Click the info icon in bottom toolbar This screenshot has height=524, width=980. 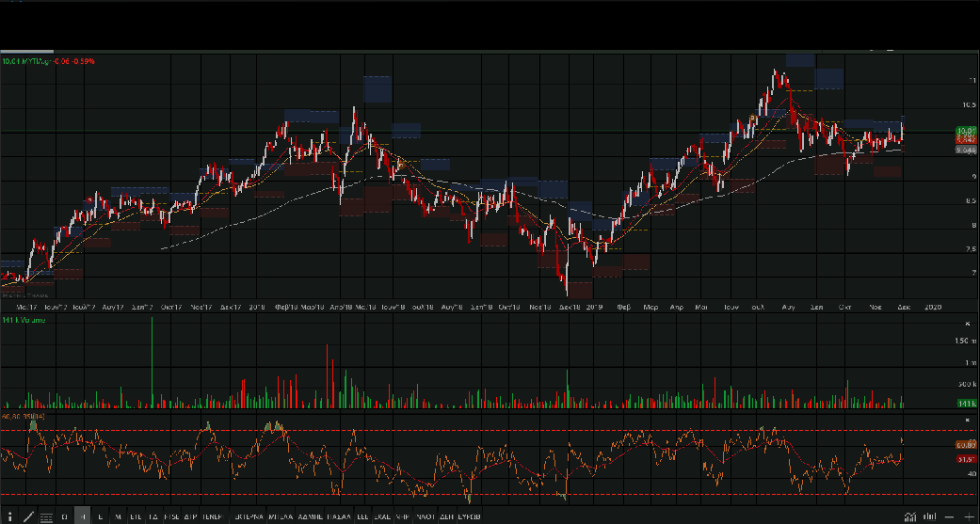pos(10,516)
